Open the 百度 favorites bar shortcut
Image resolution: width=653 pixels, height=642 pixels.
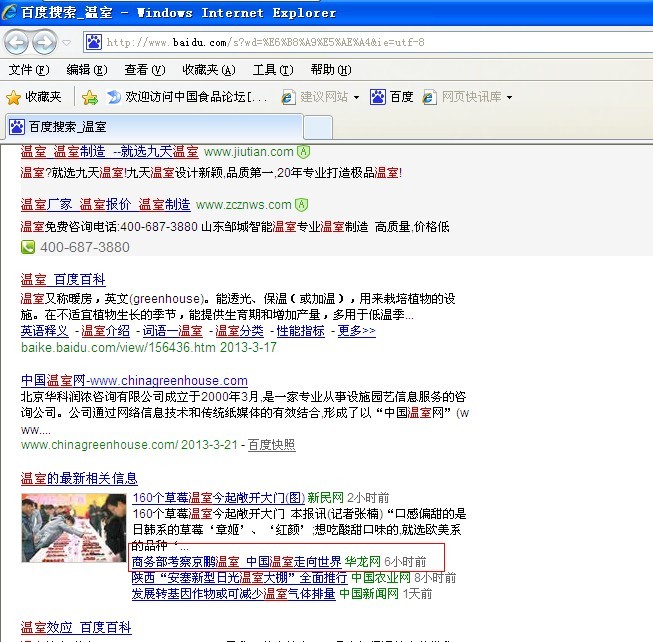click(x=391, y=97)
